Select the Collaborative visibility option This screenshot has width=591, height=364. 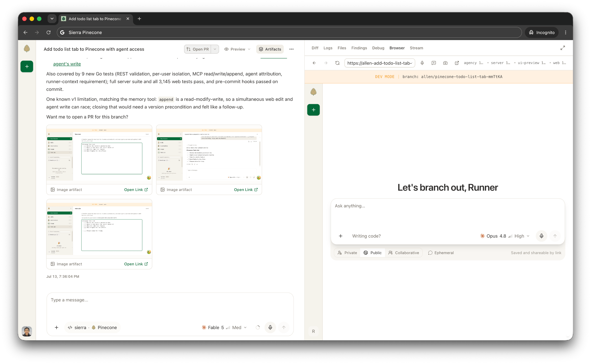click(404, 253)
